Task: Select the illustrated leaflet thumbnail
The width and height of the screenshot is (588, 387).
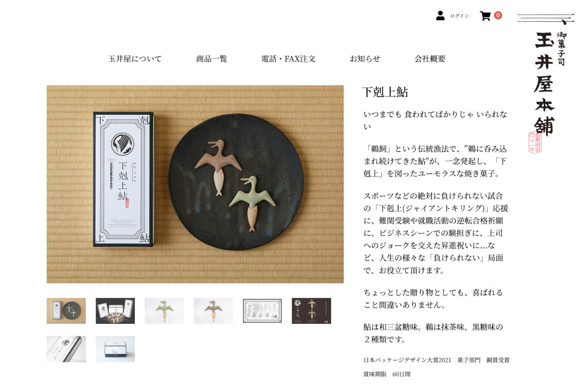Action: pos(262,311)
